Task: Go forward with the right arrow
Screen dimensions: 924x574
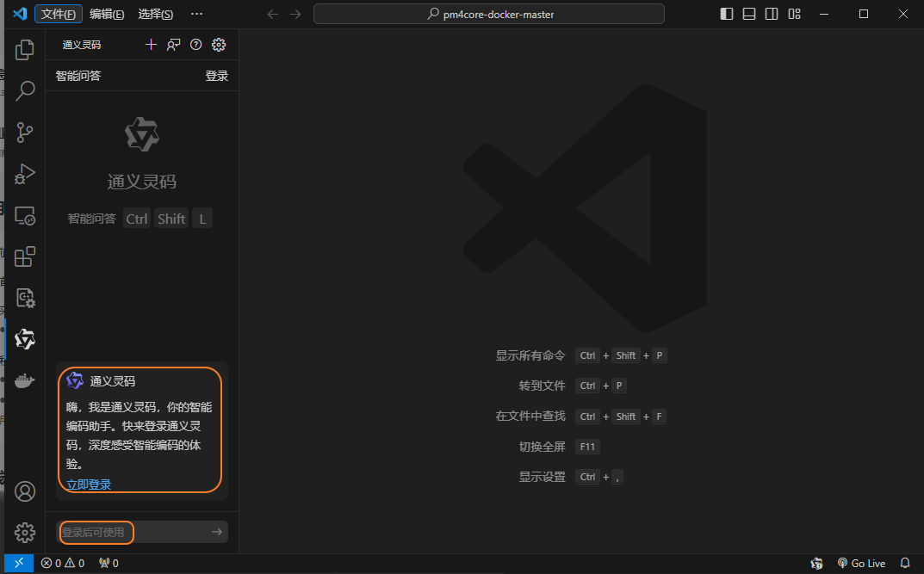Action: (295, 14)
